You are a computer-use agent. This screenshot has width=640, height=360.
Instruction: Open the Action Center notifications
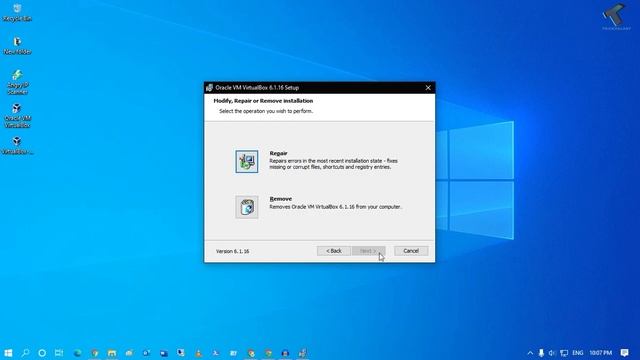pyautogui.click(x=624, y=353)
